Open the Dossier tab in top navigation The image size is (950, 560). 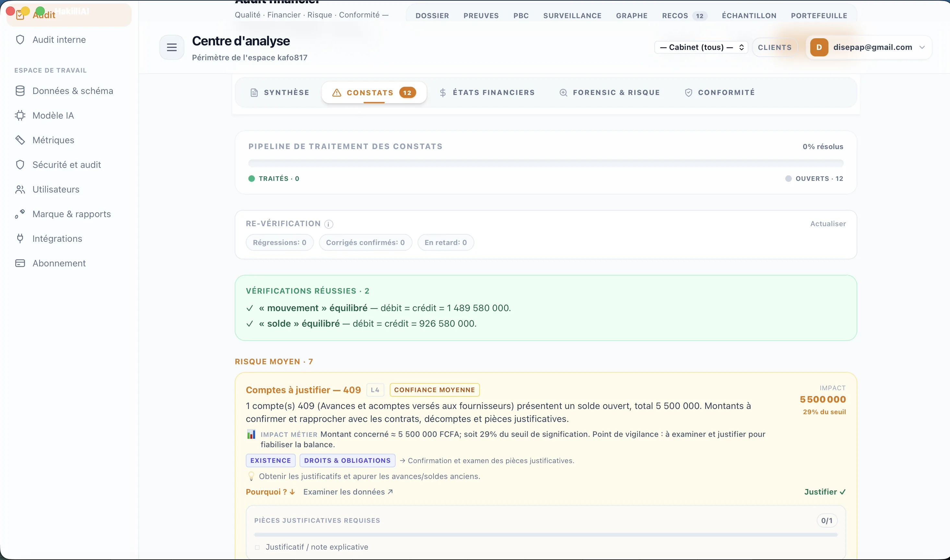pos(432,16)
